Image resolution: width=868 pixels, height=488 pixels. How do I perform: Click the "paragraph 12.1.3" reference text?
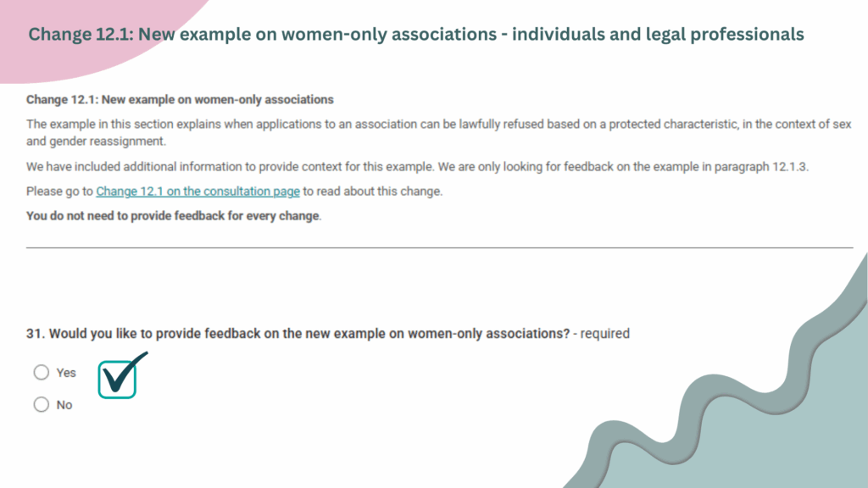(x=760, y=167)
